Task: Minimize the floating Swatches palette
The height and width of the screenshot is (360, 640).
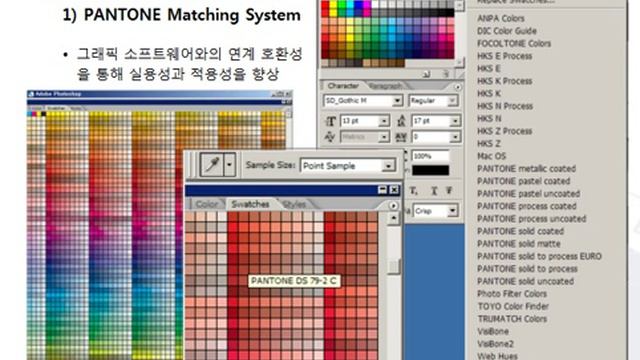Action: pos(382,190)
